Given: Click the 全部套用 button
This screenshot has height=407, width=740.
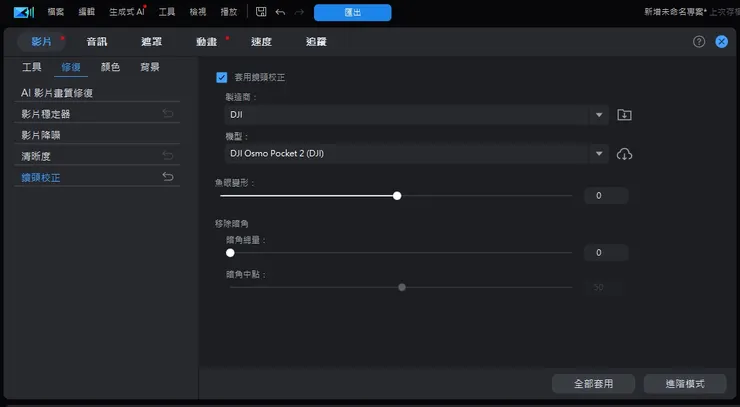Looking at the screenshot, I should [x=593, y=384].
